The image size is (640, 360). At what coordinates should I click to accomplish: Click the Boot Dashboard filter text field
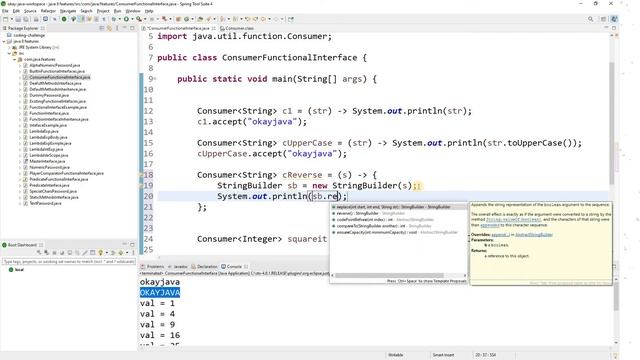(68, 261)
